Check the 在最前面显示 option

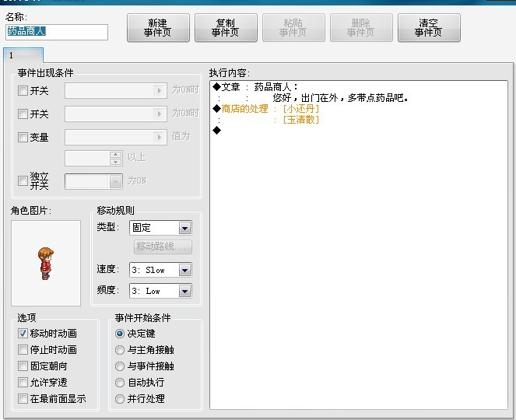23,399
